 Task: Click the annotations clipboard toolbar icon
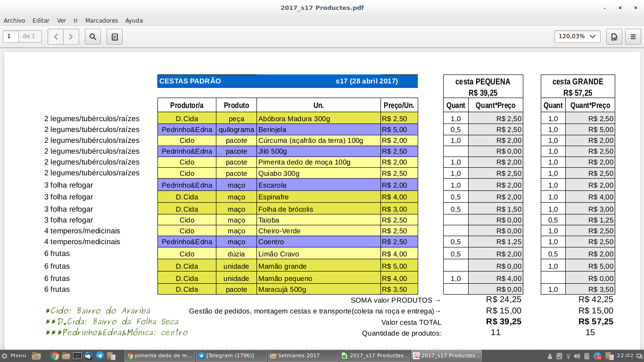pyautogui.click(x=115, y=37)
